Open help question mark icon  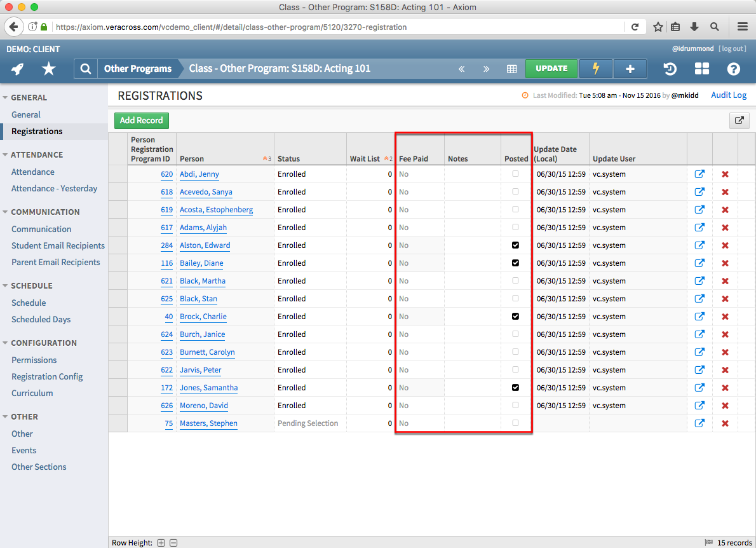(733, 69)
